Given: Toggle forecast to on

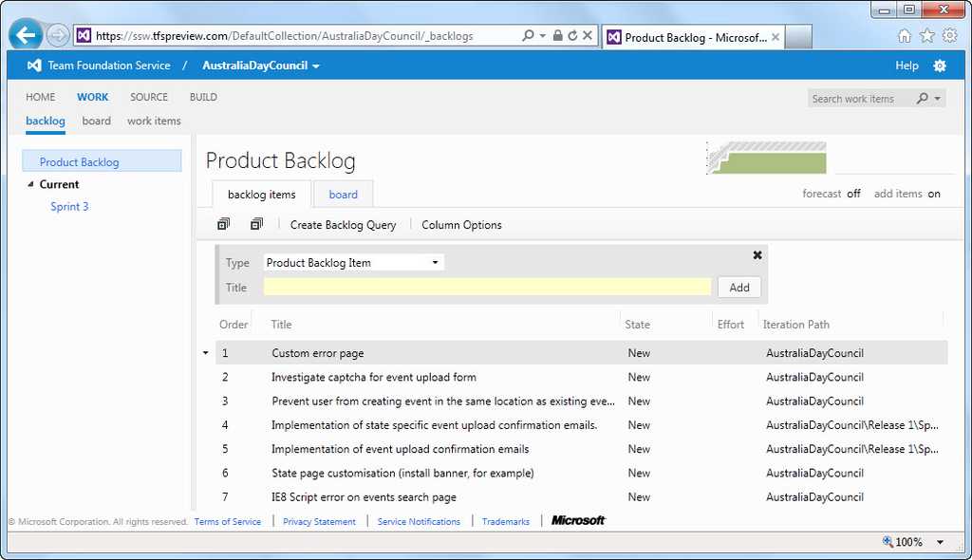Looking at the screenshot, I should [852, 193].
